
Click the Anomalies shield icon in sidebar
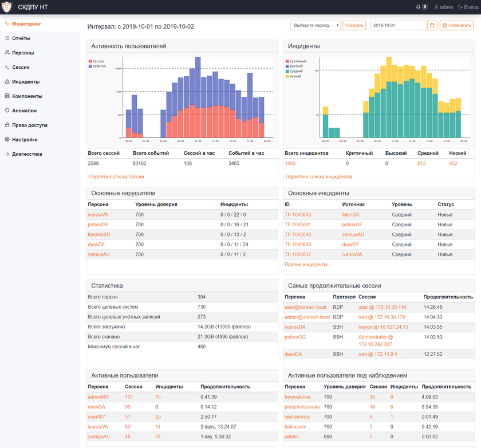coord(7,111)
